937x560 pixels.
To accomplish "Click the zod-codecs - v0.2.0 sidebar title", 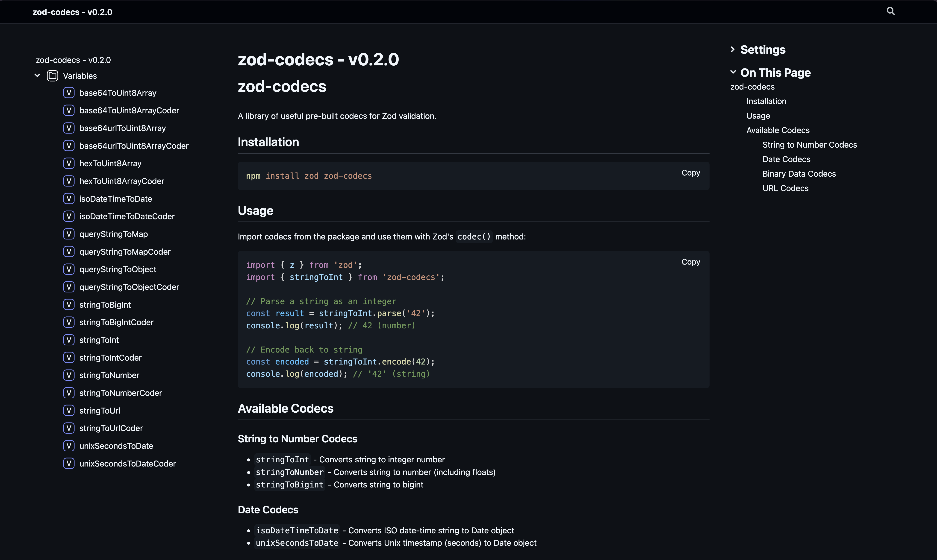I will click(73, 60).
